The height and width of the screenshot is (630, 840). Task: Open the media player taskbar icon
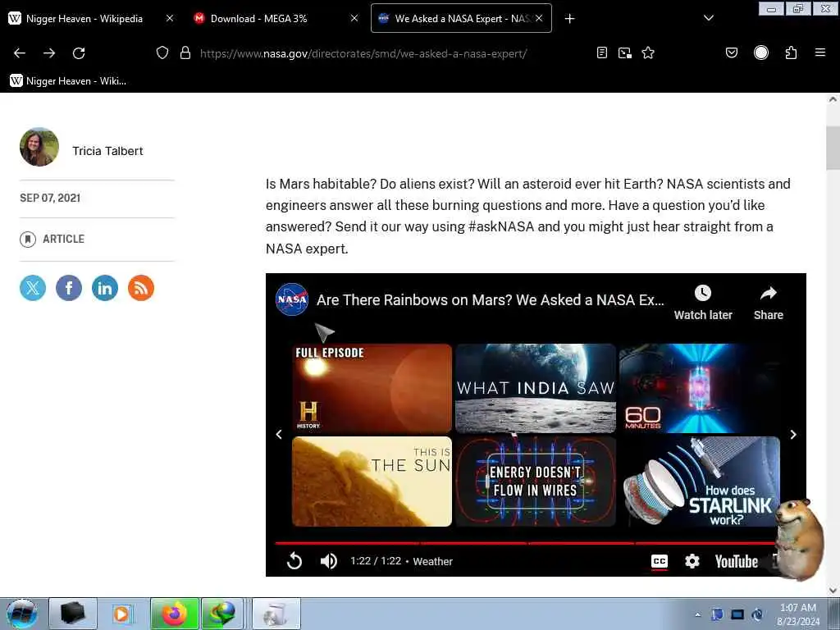pyautogui.click(x=122, y=614)
